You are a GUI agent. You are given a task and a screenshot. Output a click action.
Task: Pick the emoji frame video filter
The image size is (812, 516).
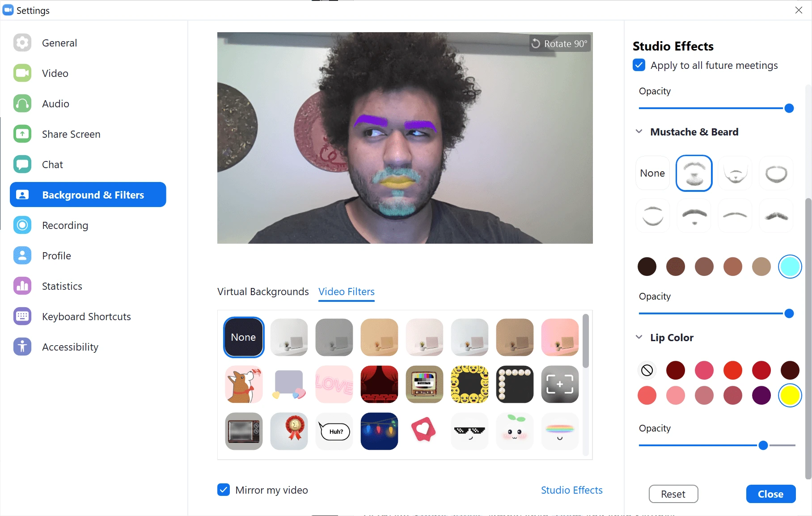pos(469,385)
